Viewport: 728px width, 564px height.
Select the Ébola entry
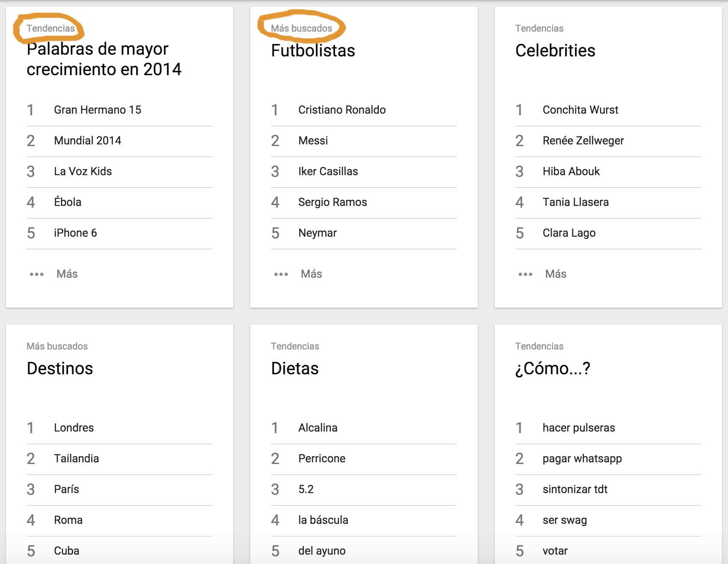pos(68,202)
